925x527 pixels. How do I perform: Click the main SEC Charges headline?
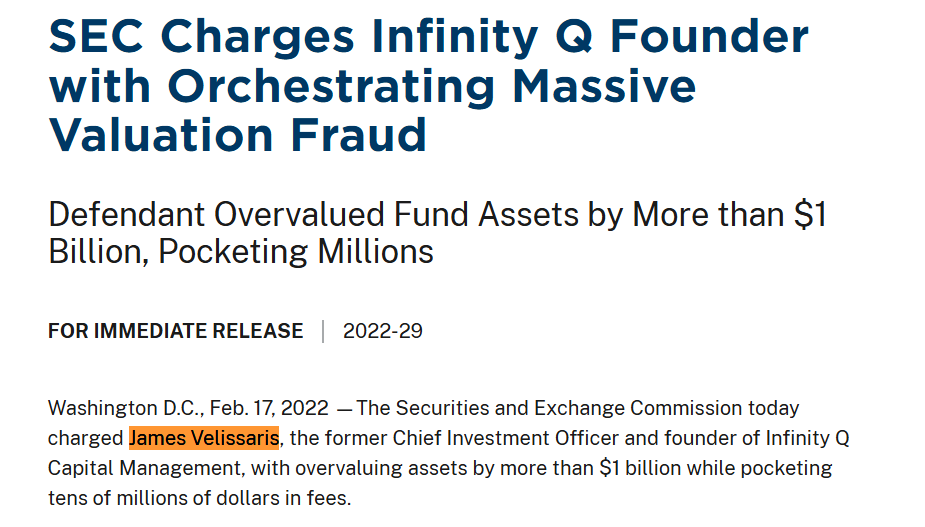tap(428, 86)
